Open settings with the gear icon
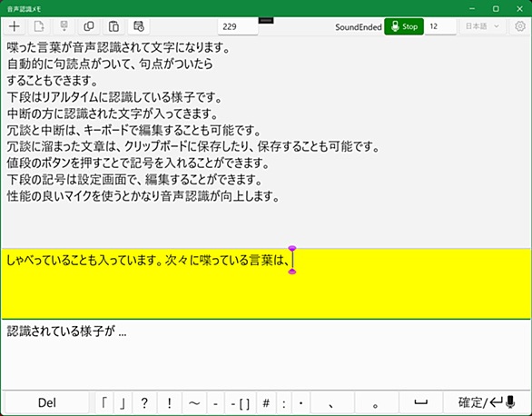This screenshot has height=416, width=532. pos(520,26)
